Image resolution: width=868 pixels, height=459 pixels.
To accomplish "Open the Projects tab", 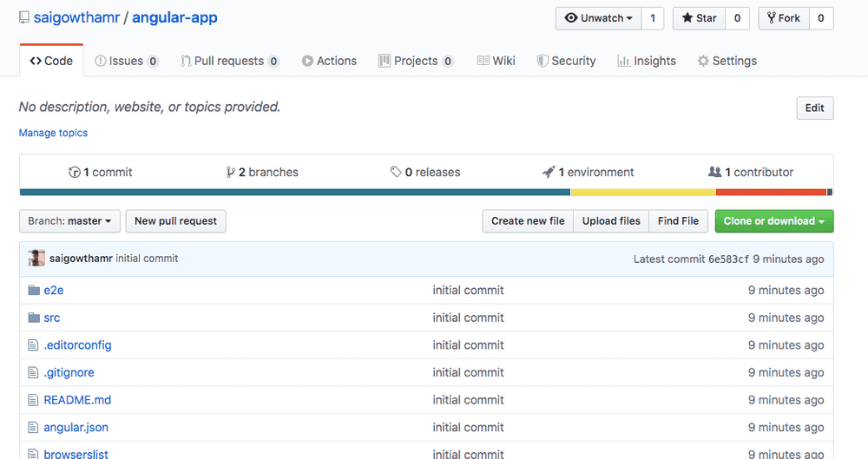I will pyautogui.click(x=417, y=61).
